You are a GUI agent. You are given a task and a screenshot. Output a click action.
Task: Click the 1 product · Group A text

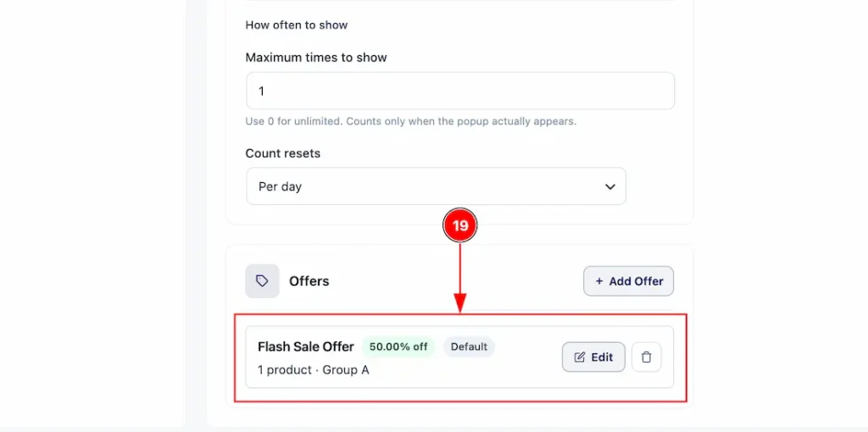pos(314,370)
